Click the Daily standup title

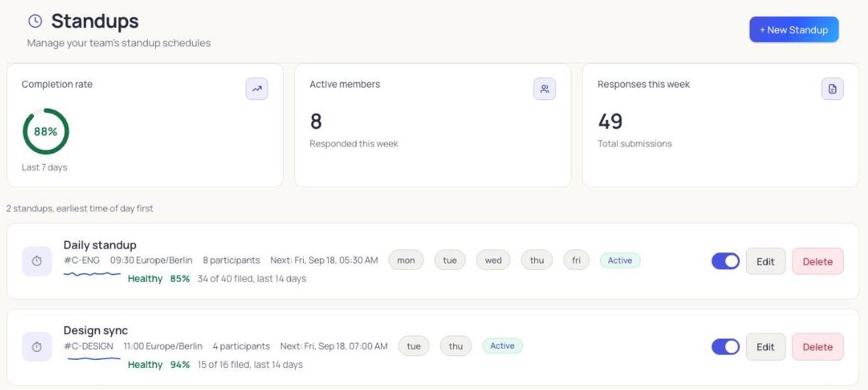(x=99, y=245)
